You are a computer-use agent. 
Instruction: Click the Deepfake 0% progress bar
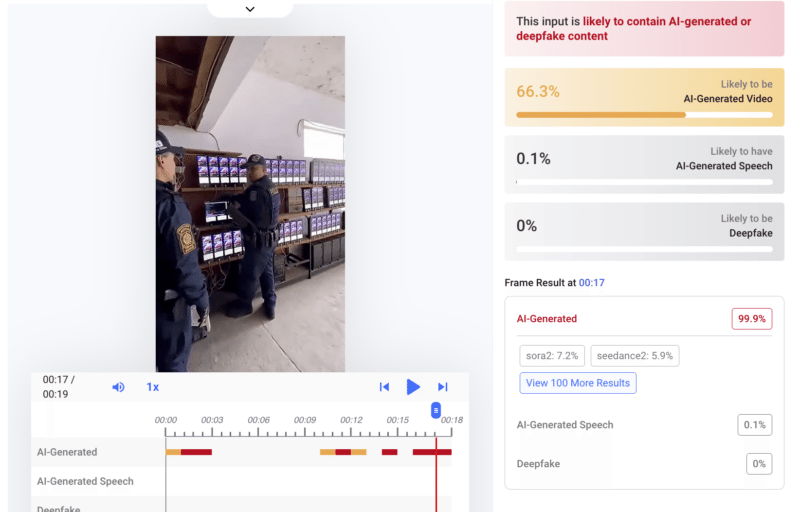[x=644, y=249]
